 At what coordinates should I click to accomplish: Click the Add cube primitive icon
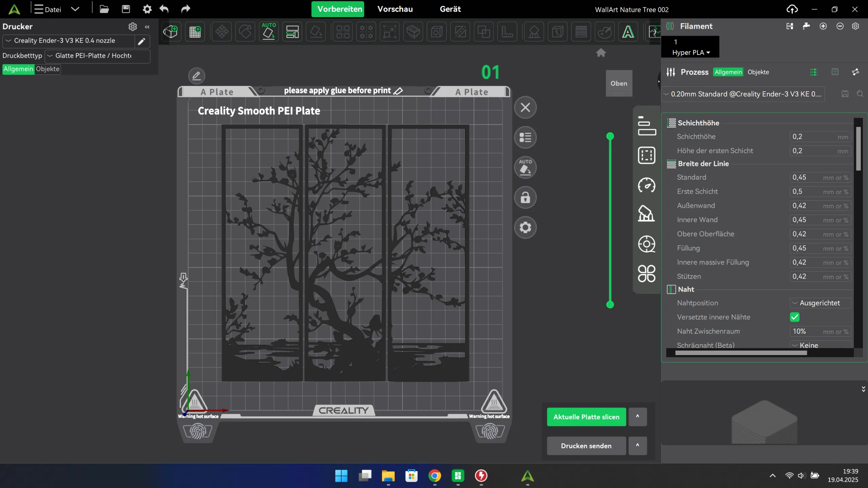170,32
